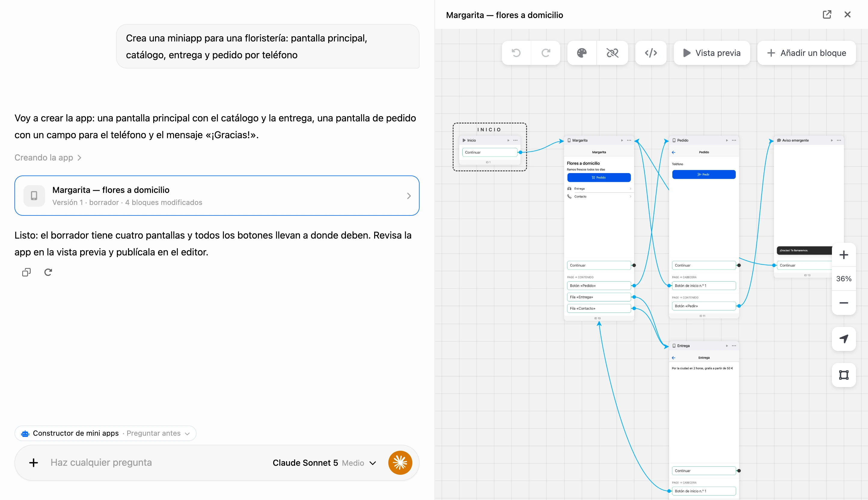This screenshot has height=500, width=868.
Task: Play the Entrega block
Action: pos(727,346)
